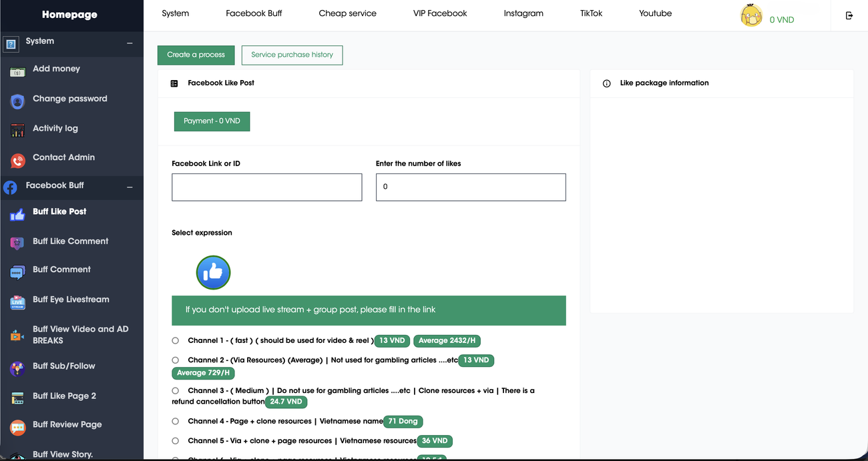Image resolution: width=868 pixels, height=461 pixels.
Task: Select the Buff Like Post thumbs-up icon
Action: [x=18, y=213]
